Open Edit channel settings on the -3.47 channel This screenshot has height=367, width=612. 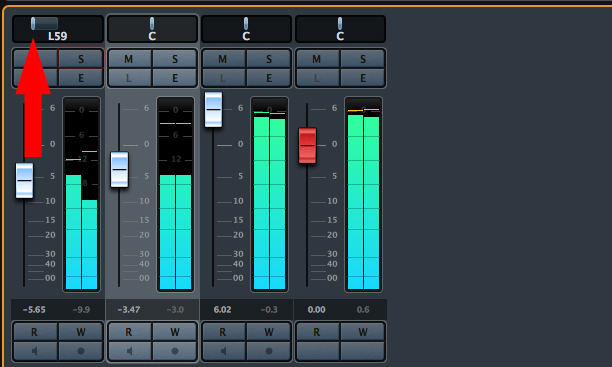pos(175,78)
